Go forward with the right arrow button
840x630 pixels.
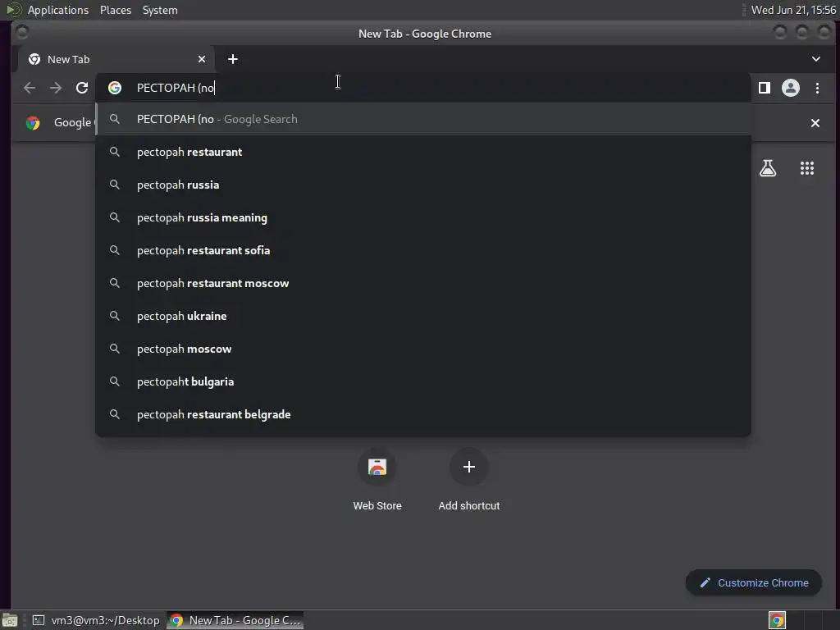[x=56, y=88]
